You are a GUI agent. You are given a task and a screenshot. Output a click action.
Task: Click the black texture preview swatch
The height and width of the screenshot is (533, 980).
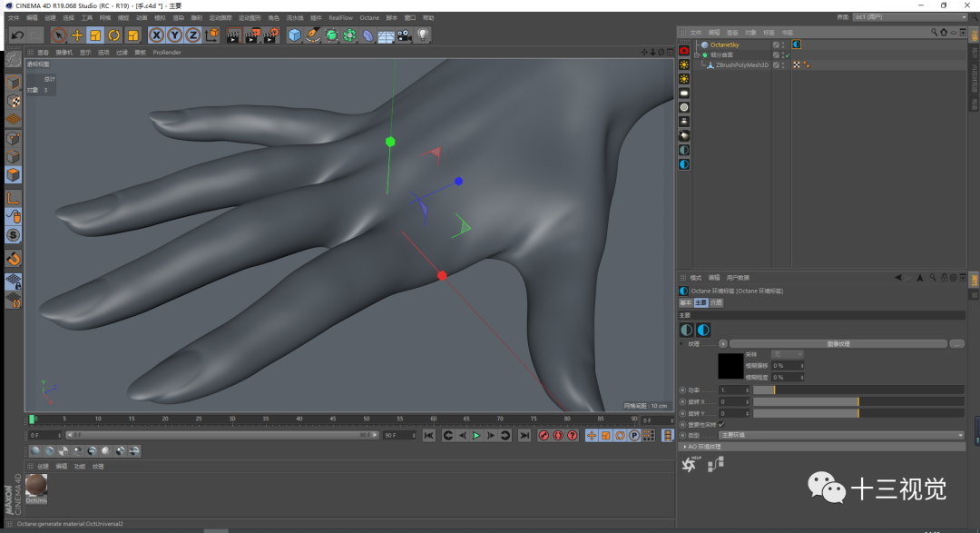[x=730, y=367]
